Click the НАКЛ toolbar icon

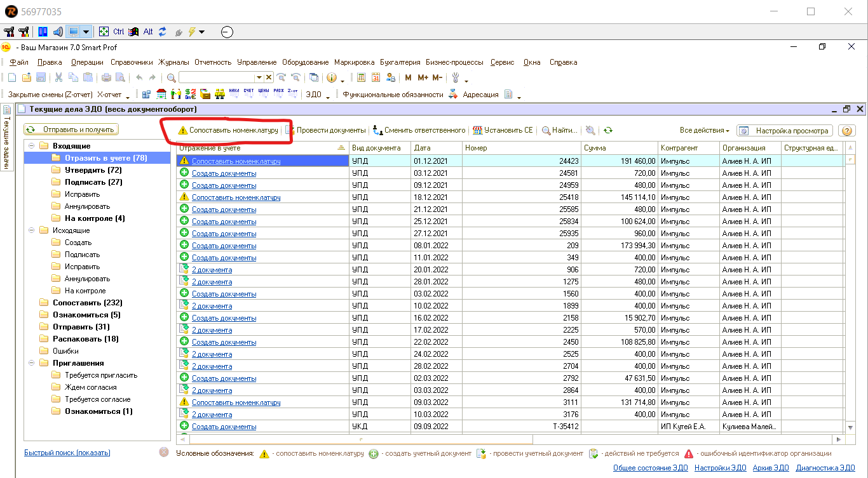pyautogui.click(x=234, y=94)
